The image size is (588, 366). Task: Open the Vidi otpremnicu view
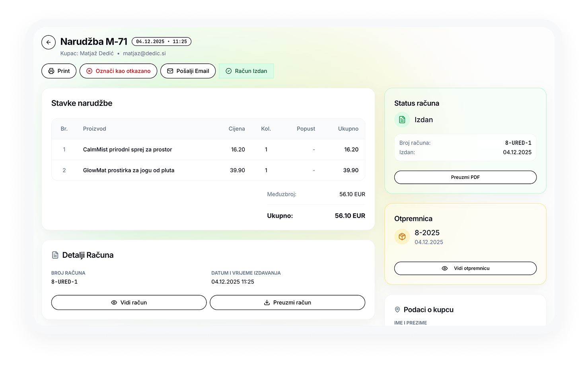tap(465, 268)
